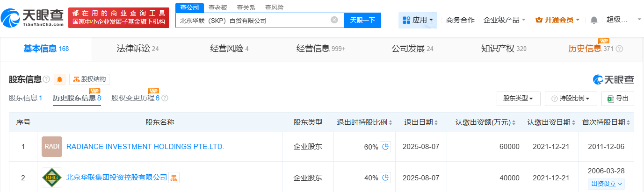The height and width of the screenshot is (192, 644).
Task: Clear the search box with the X icon
Action: [334, 20]
